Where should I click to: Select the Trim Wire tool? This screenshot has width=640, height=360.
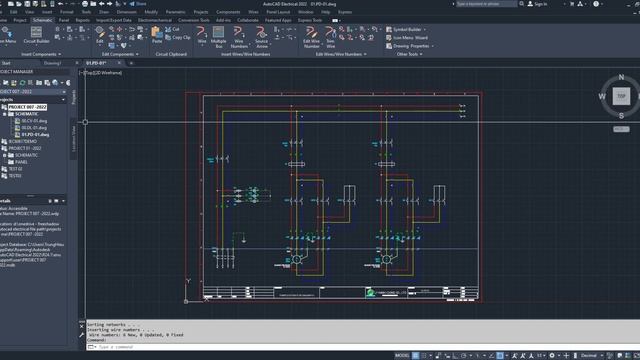coord(330,37)
